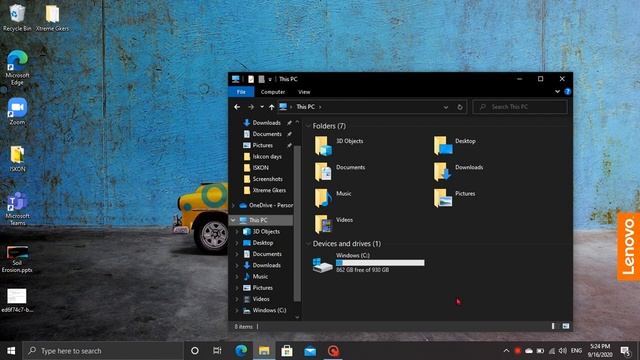Launch Zoom desktop shortcut
Viewport: 640px width, 360px height.
tap(17, 111)
